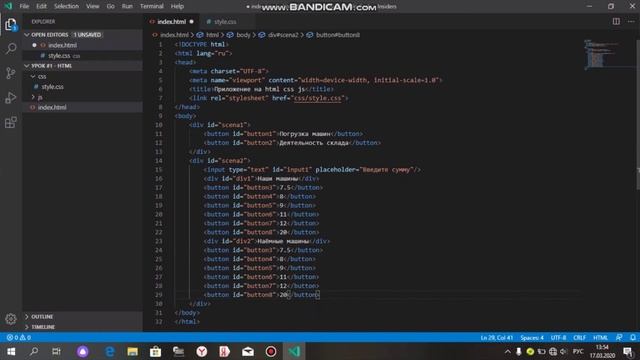
Task: Open Microsoft Store from taskbar
Action: [x=155, y=351]
